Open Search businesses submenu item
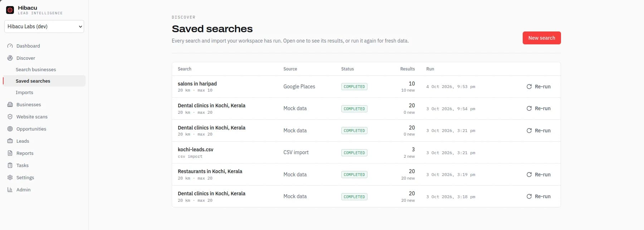Image resolution: width=644 pixels, height=230 pixels. [36, 69]
